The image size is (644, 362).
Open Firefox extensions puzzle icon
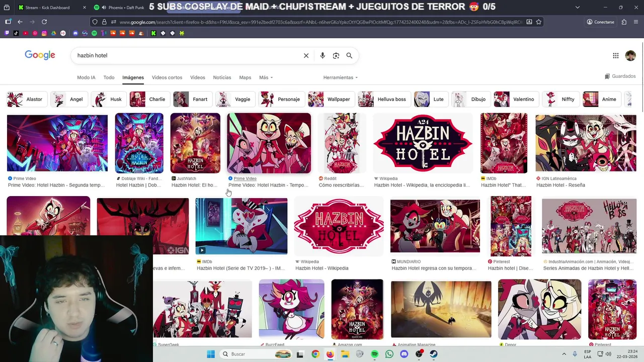coord(624,22)
